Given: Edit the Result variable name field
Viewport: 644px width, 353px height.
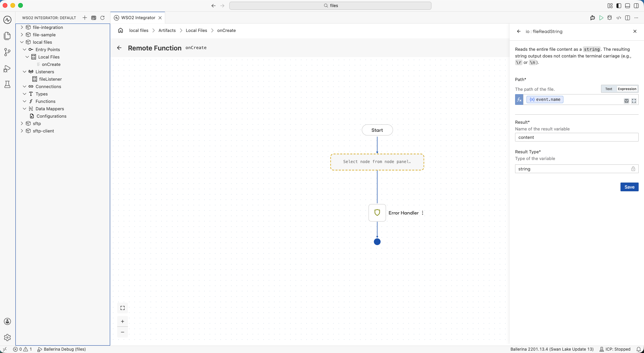Looking at the screenshot, I should click(577, 137).
